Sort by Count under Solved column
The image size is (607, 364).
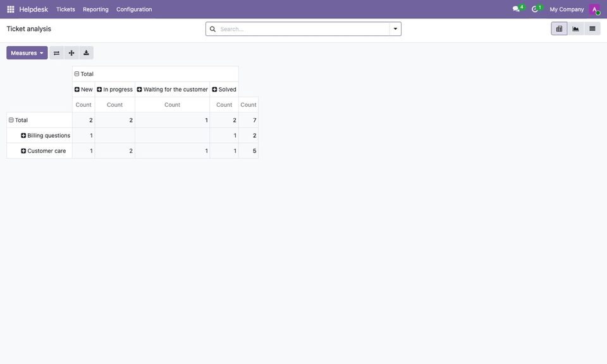224,105
